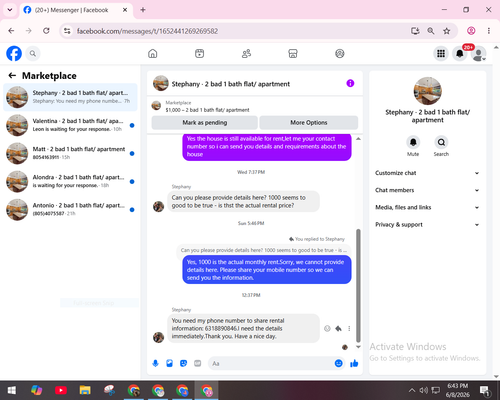Open the Alondra conversation in the list
Image resolution: width=500 pixels, height=400 pixels.
(70, 182)
